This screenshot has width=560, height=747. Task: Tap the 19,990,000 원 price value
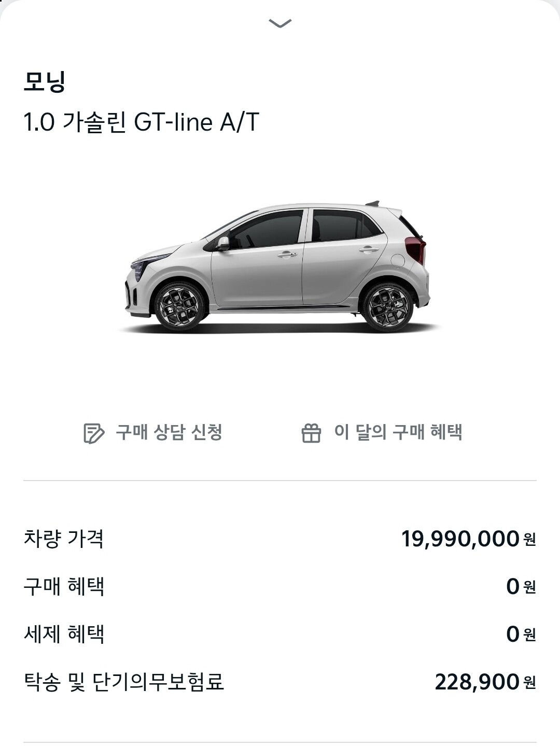[x=469, y=539]
